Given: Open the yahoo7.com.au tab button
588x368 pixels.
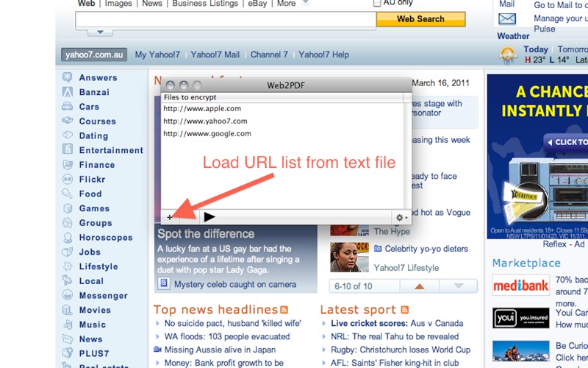Looking at the screenshot, I should click(94, 54).
